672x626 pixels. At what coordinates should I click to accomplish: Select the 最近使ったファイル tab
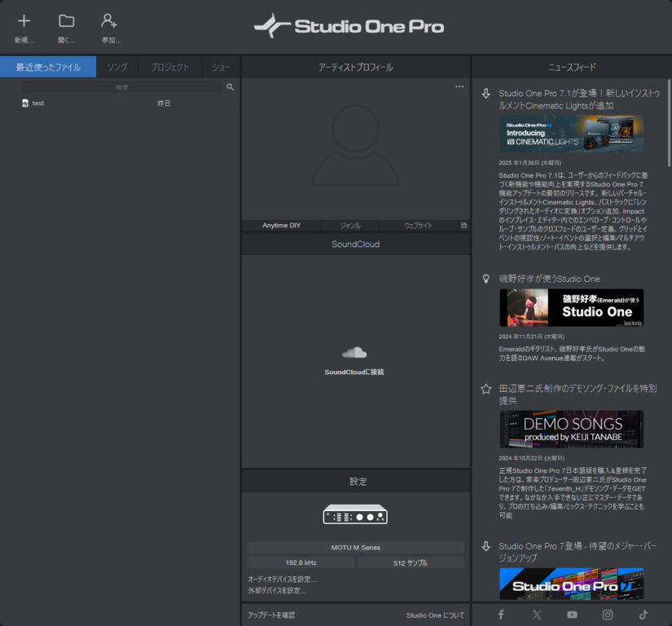pyautogui.click(x=48, y=68)
